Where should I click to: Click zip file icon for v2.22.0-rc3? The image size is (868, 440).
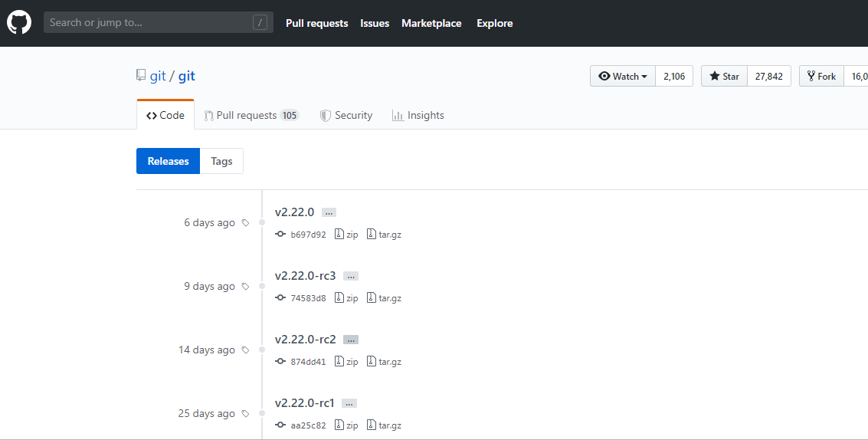pyautogui.click(x=339, y=298)
